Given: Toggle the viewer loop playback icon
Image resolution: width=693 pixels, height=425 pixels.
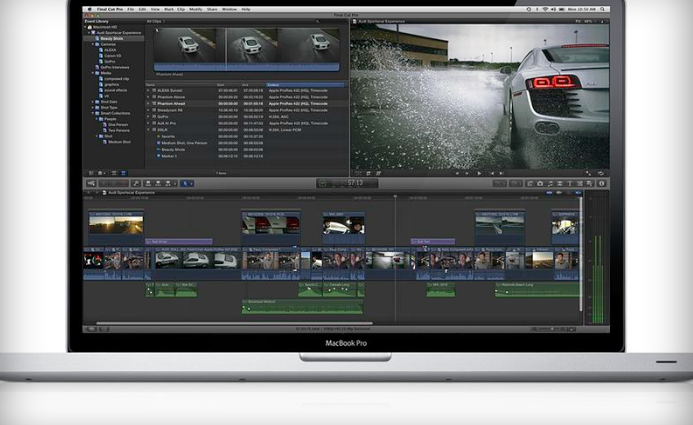Looking at the screenshot, I should (599, 173).
